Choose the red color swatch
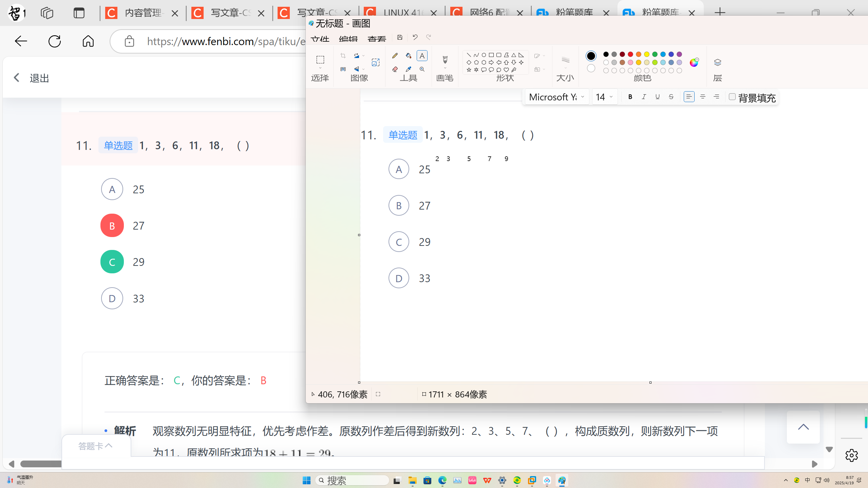Screen dimensions: 868x488 tap(630, 54)
